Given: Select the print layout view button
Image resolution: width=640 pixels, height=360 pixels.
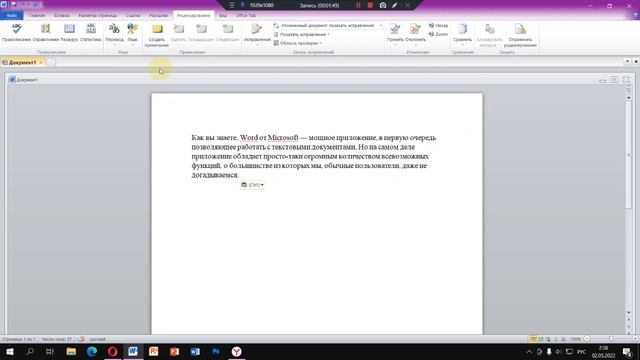Looking at the screenshot, I should 533,339.
